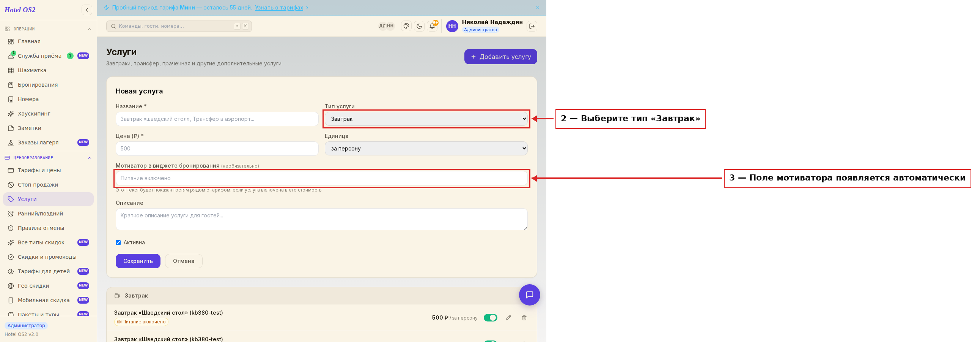The height and width of the screenshot is (342, 980).
Task: Open the color theme palette icon
Action: pyautogui.click(x=406, y=26)
